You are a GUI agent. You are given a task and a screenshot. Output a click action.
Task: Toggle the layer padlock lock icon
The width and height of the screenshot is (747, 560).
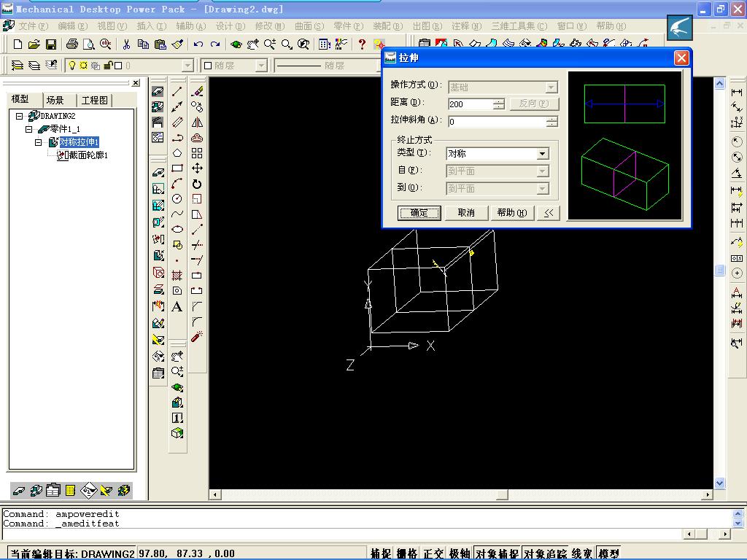tap(108, 65)
